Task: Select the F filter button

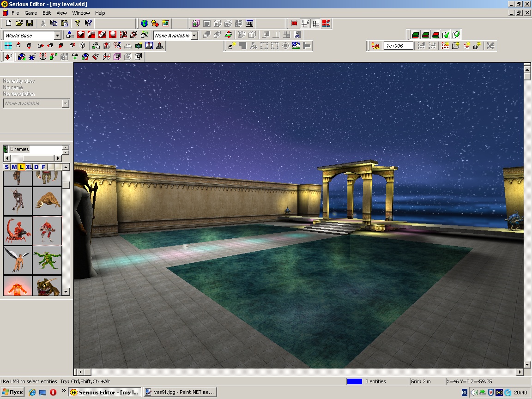Action: 44,167
